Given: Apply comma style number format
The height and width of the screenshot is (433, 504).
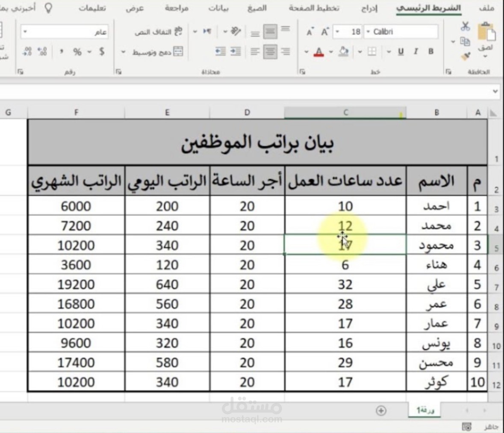Looking at the screenshot, I should [x=61, y=51].
